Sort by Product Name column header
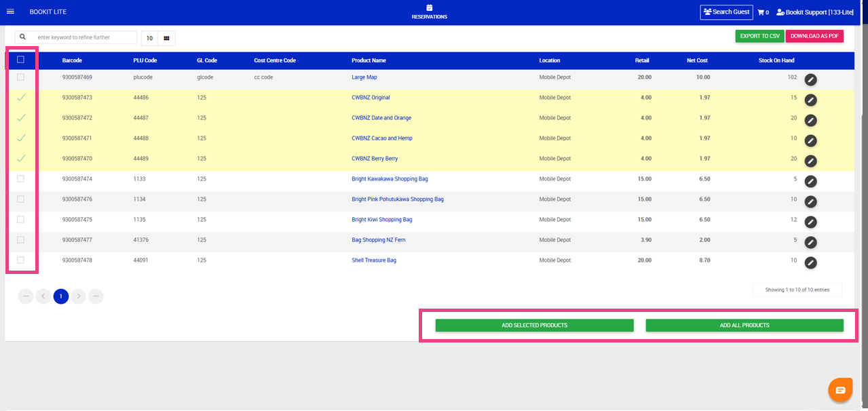 point(369,60)
